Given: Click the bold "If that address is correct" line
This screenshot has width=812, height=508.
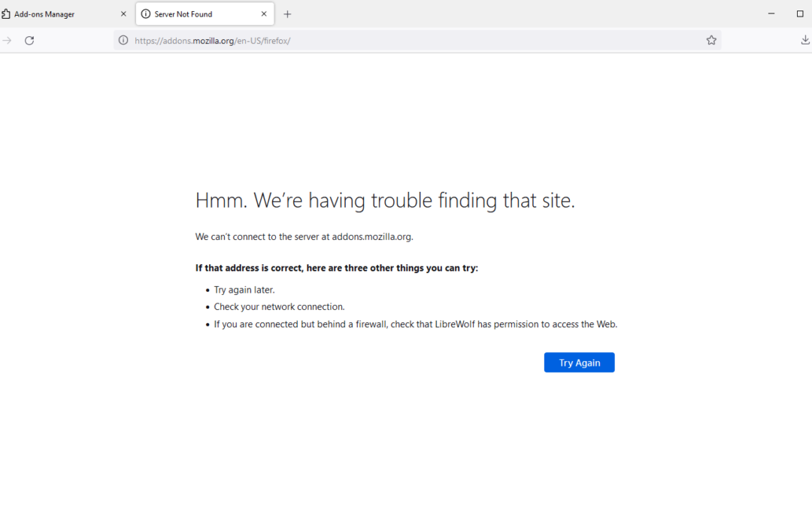Looking at the screenshot, I should (336, 268).
